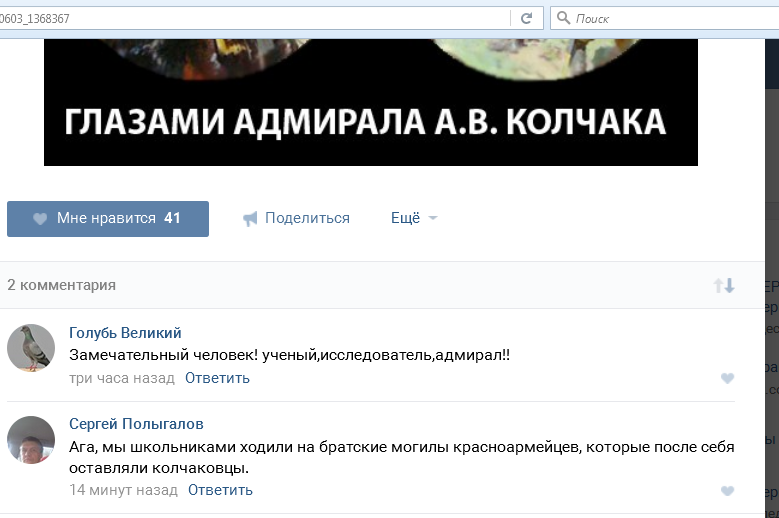The width and height of the screenshot is (779, 518).
Task: Open the pigeon avatar of Голубь Великий
Action: click(31, 348)
